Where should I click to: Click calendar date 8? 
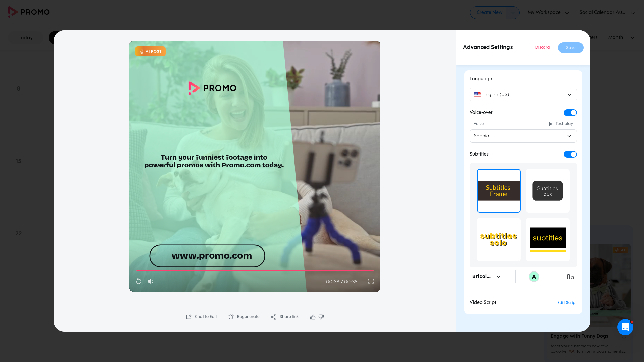coord(19,89)
